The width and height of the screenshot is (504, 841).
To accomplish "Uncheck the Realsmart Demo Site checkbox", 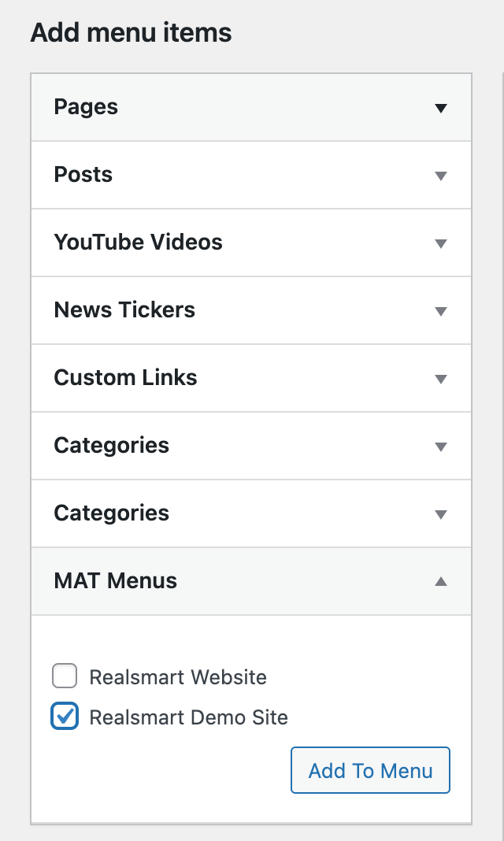I will (x=65, y=717).
